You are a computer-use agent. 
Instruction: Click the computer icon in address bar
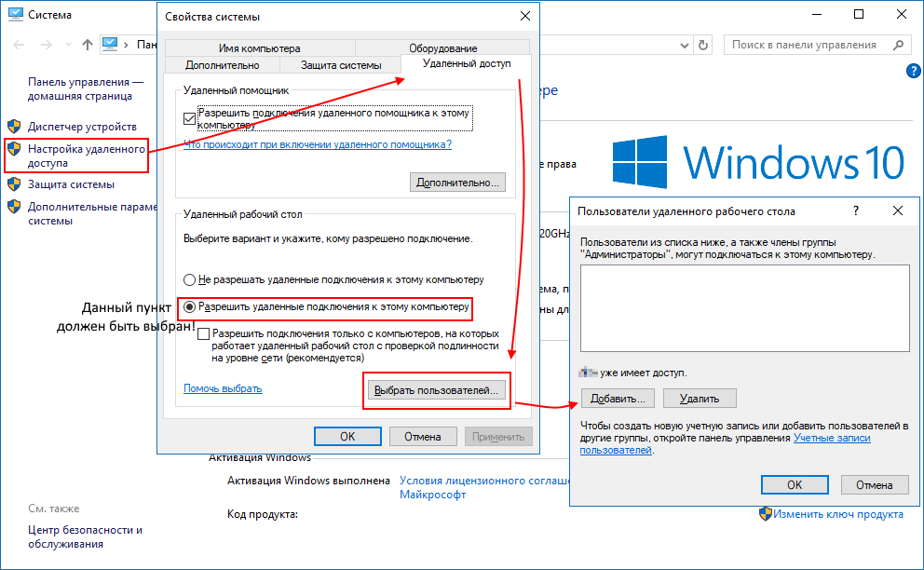click(x=110, y=44)
